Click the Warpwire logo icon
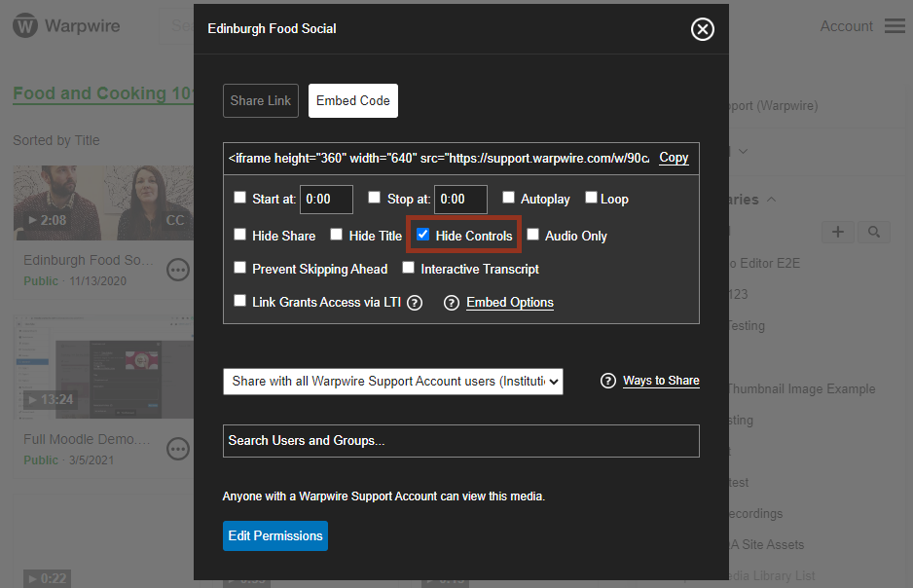Image resolution: width=913 pixels, height=588 pixels. 25,26
